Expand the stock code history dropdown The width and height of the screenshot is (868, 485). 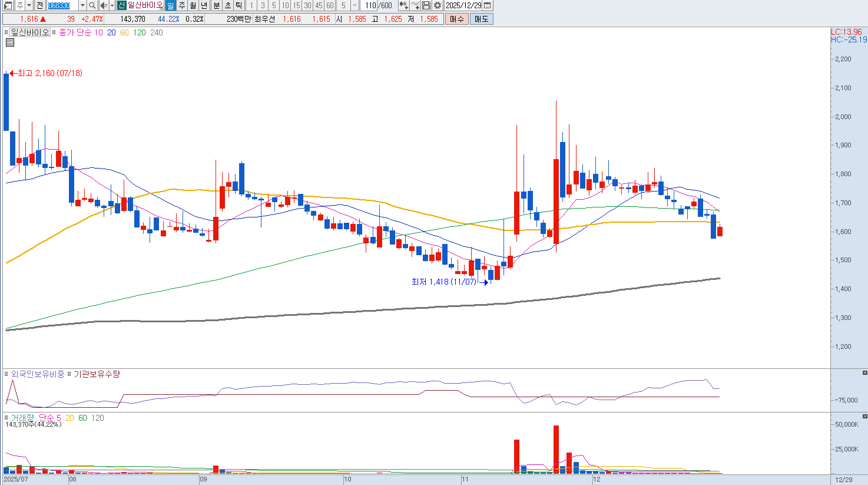pyautogui.click(x=82, y=5)
